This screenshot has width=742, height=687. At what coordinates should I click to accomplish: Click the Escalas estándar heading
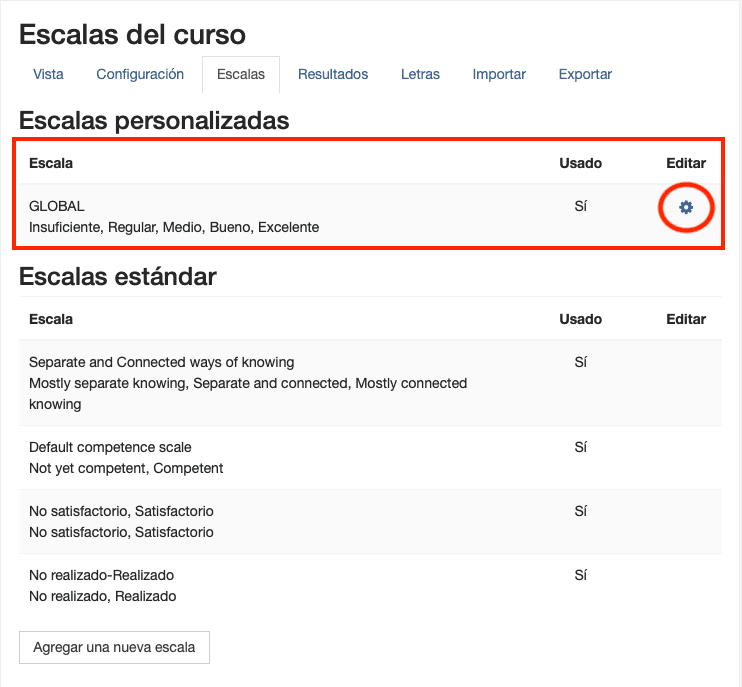click(x=118, y=276)
